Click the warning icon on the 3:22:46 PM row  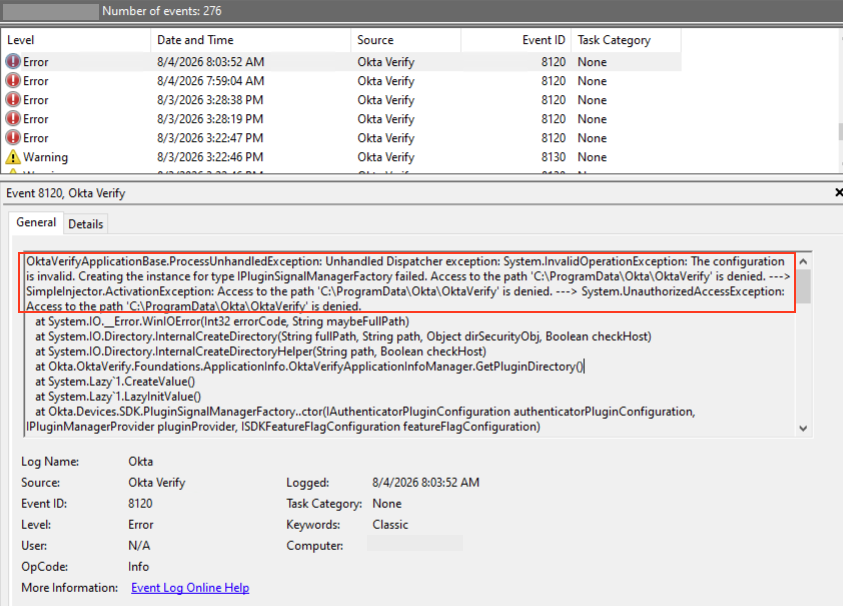(13, 157)
